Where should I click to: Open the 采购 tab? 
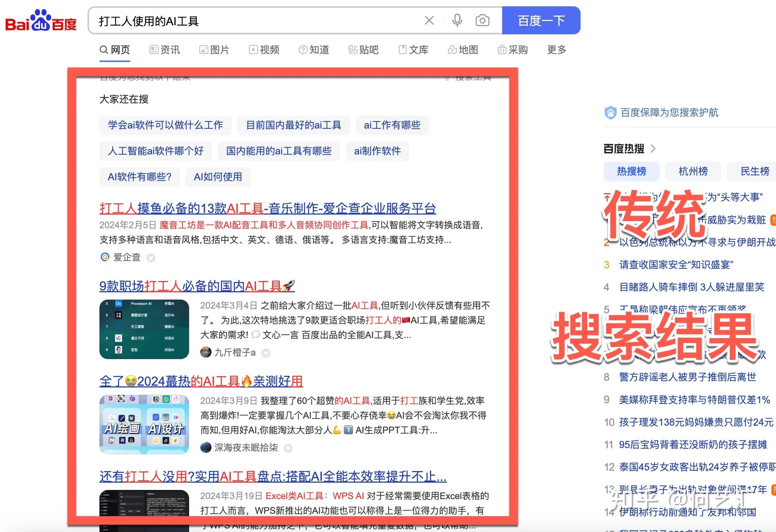(513, 50)
